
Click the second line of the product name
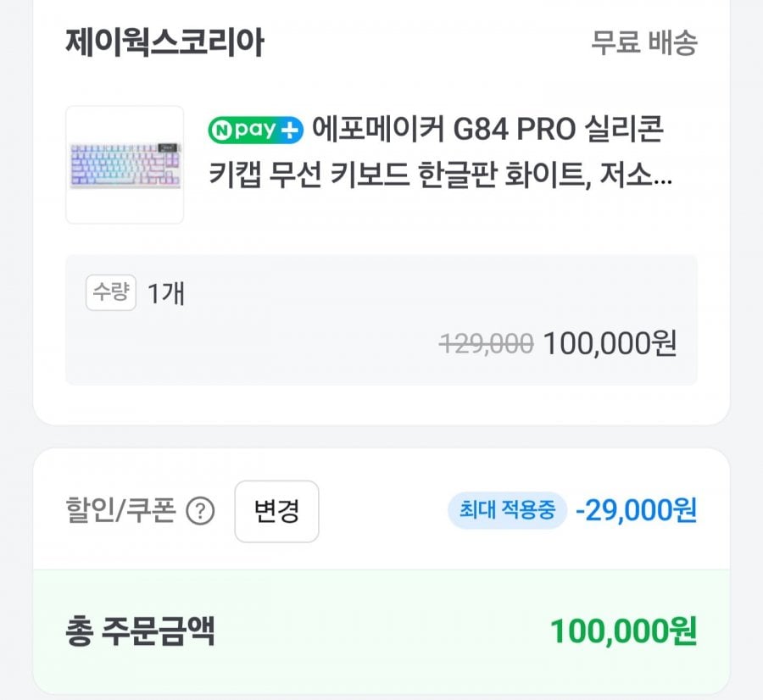440,174
